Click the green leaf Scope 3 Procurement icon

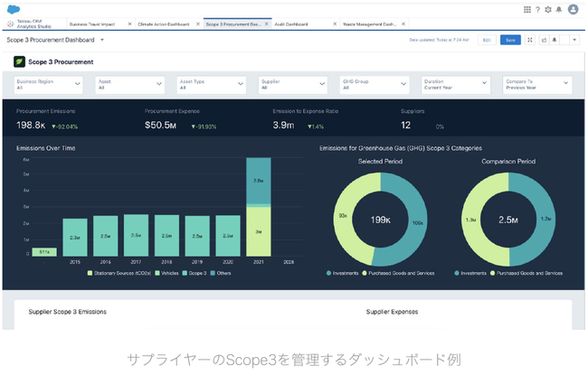[19, 61]
